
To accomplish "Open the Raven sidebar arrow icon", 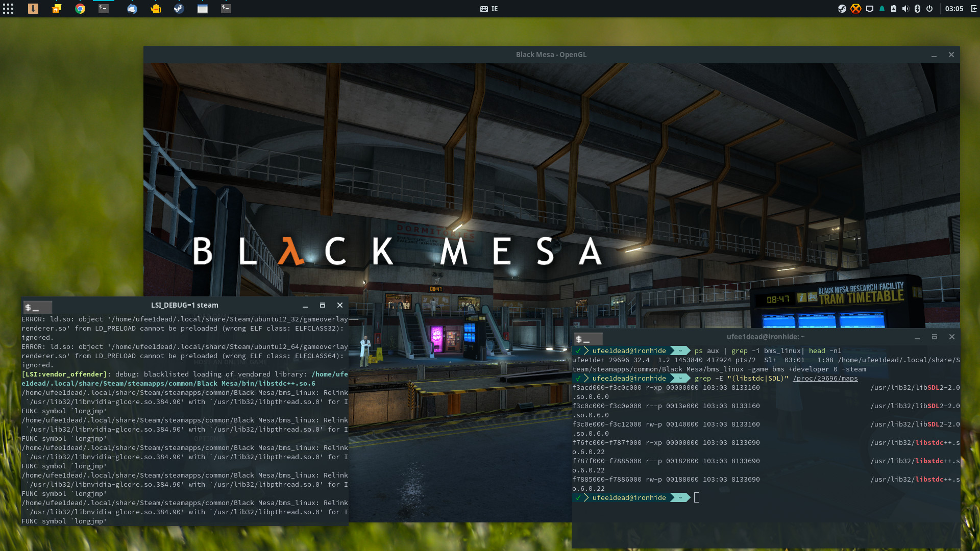I will point(974,9).
